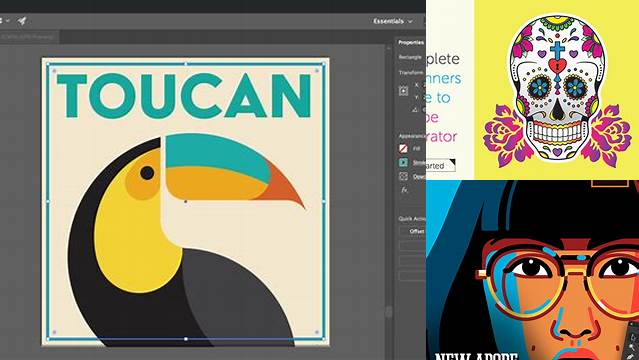Click the face with glasses illustration
This screenshot has width=639, height=360.
coord(533,270)
